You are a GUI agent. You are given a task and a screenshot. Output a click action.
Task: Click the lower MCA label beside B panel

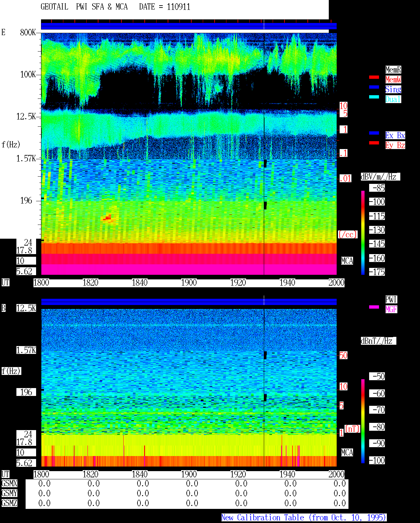pos(347,453)
